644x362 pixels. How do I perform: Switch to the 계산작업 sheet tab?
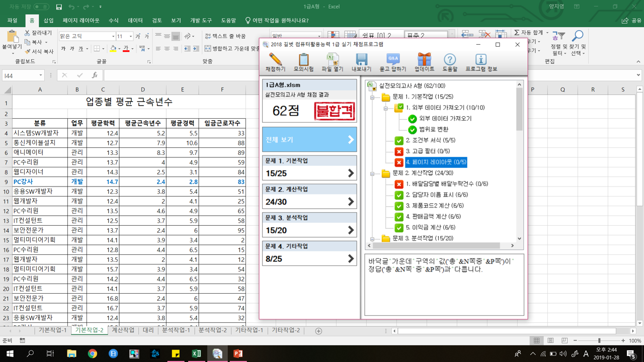(123, 330)
